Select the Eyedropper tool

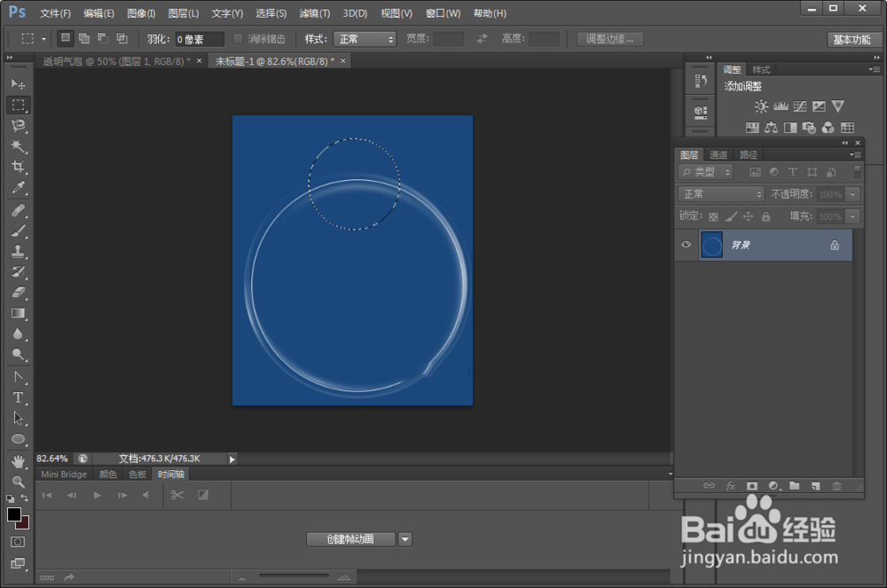point(18,188)
